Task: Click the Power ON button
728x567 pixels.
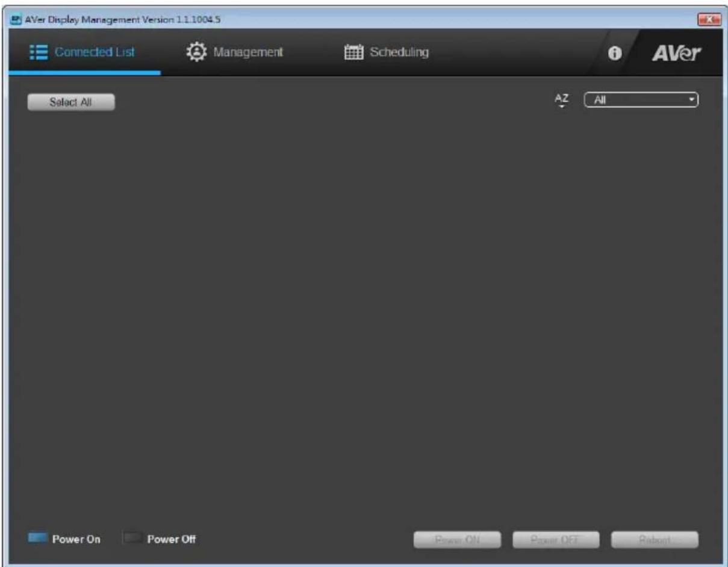Action: 457,540
